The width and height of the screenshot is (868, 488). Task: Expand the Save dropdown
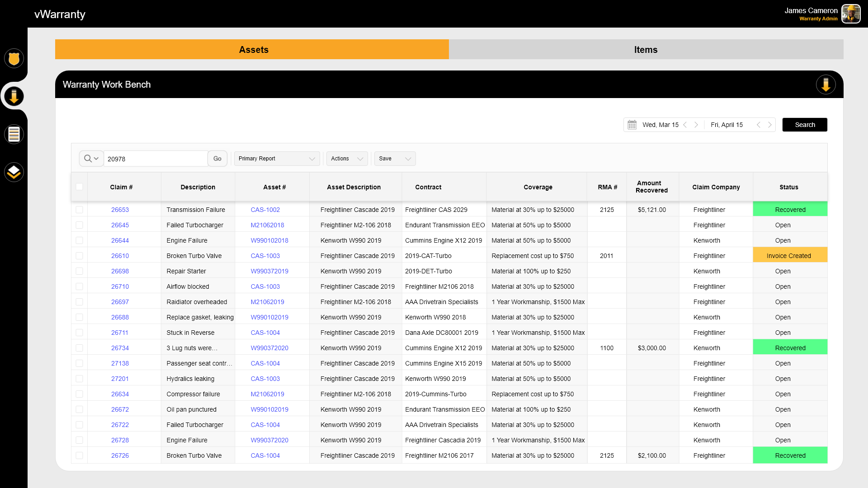click(395, 159)
